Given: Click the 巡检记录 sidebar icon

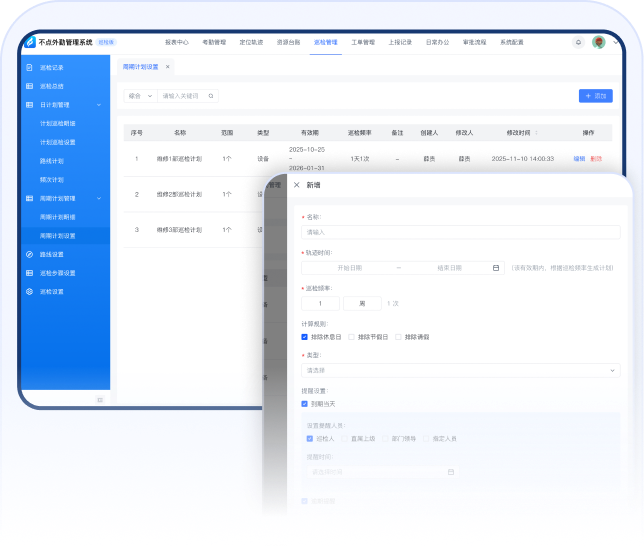Looking at the screenshot, I should pos(30,67).
